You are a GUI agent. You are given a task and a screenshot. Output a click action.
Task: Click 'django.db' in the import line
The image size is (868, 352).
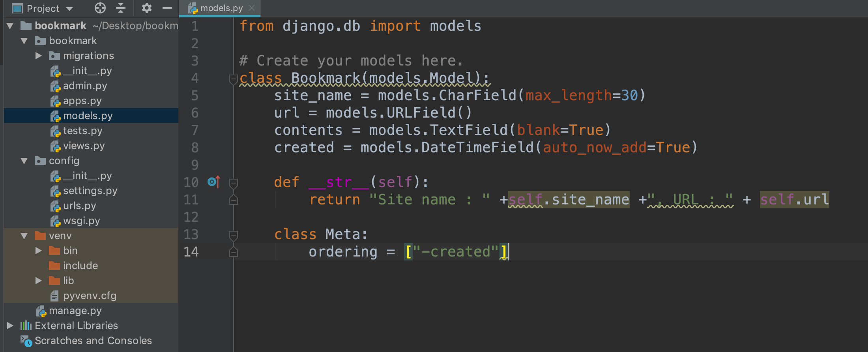click(x=321, y=26)
